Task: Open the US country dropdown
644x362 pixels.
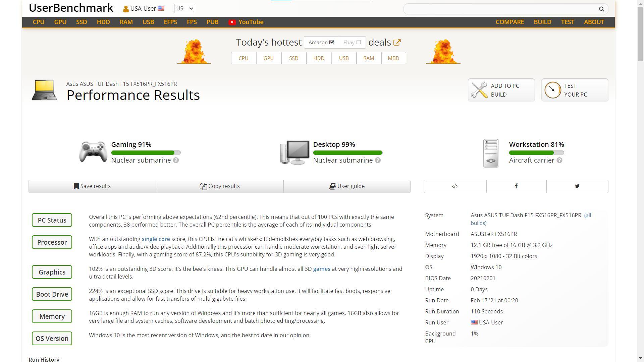Action: point(184,8)
